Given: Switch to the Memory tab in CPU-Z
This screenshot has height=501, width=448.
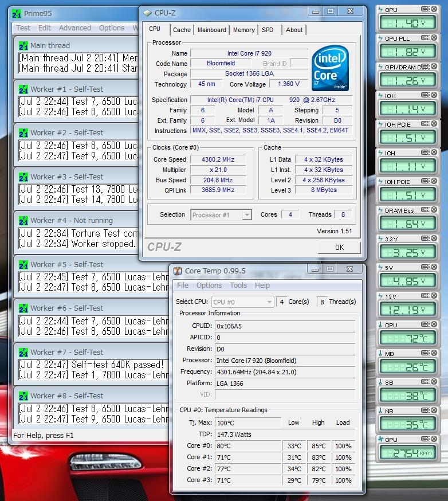Looking at the screenshot, I should point(243,30).
